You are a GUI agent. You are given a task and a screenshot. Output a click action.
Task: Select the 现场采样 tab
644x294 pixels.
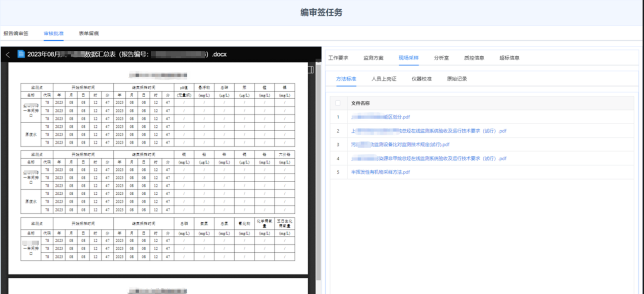[x=408, y=58]
